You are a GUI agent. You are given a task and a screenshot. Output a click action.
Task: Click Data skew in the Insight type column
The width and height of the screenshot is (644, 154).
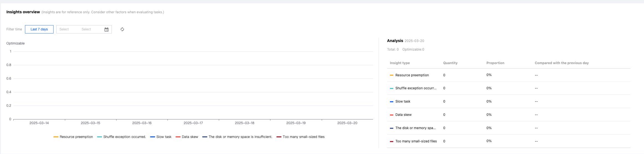tap(403, 115)
